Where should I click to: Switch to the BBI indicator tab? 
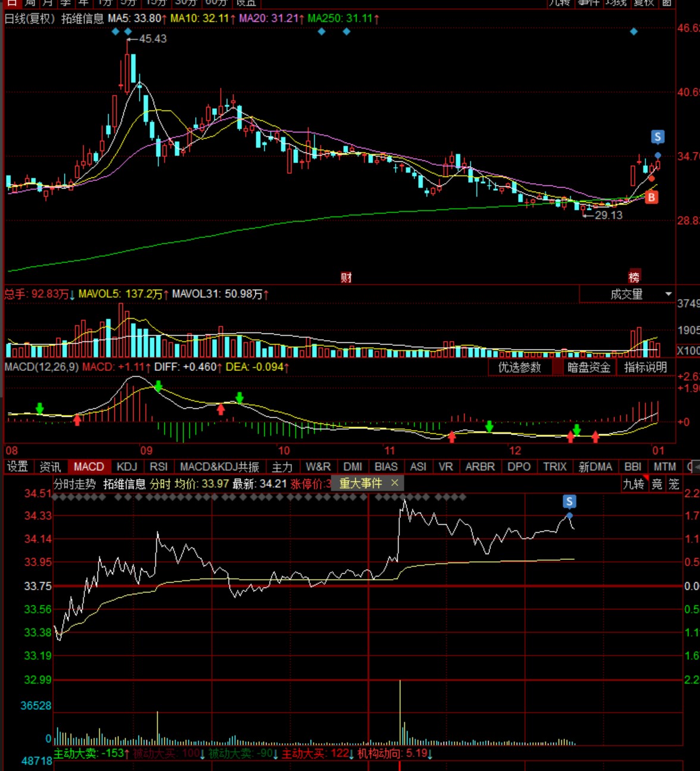point(633,467)
